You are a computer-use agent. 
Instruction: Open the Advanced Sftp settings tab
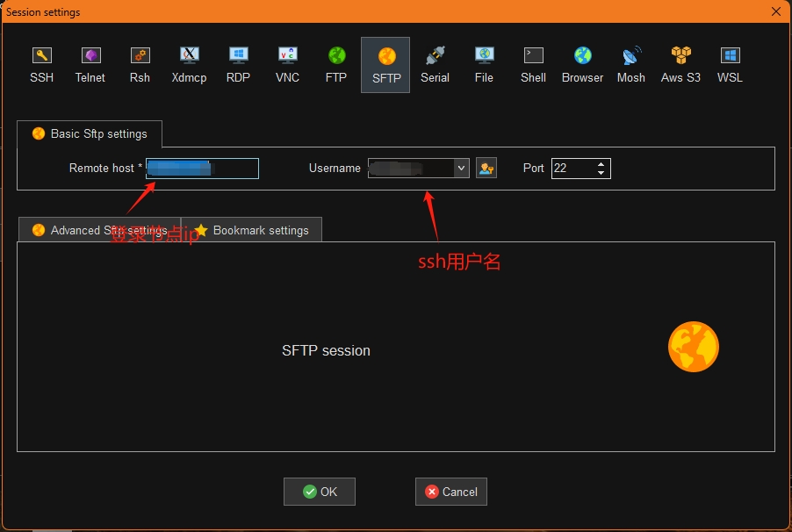click(99, 230)
